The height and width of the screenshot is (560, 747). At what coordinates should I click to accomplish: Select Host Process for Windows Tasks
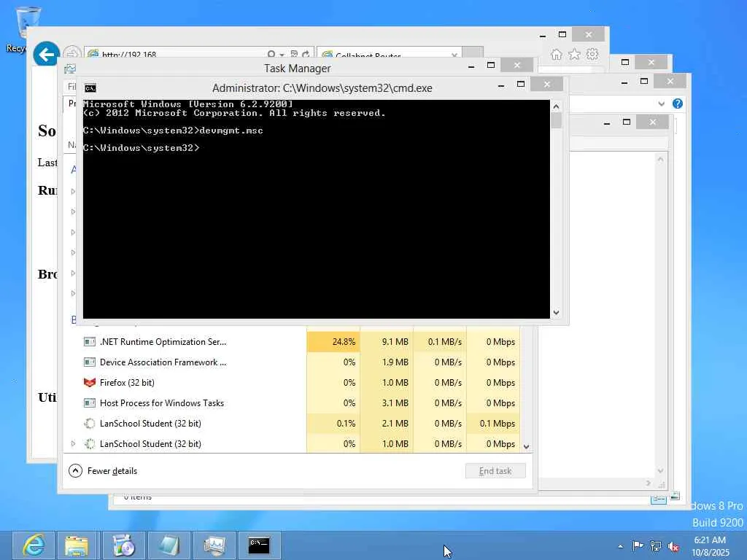click(x=292, y=403)
